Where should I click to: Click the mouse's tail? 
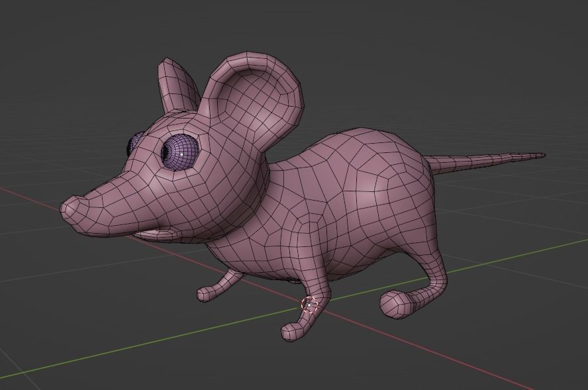485,162
